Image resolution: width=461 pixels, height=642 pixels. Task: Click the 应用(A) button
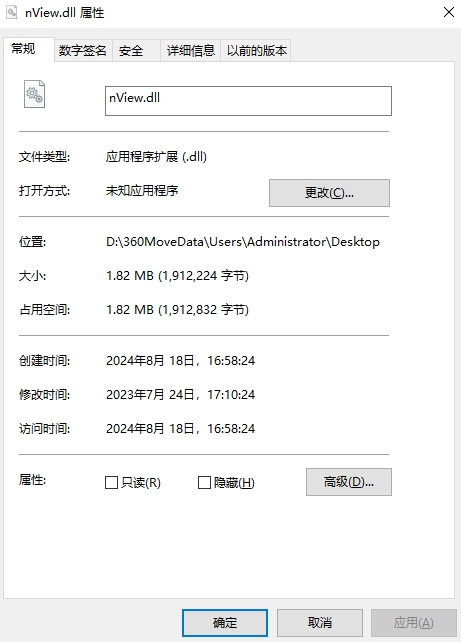pyautogui.click(x=414, y=623)
